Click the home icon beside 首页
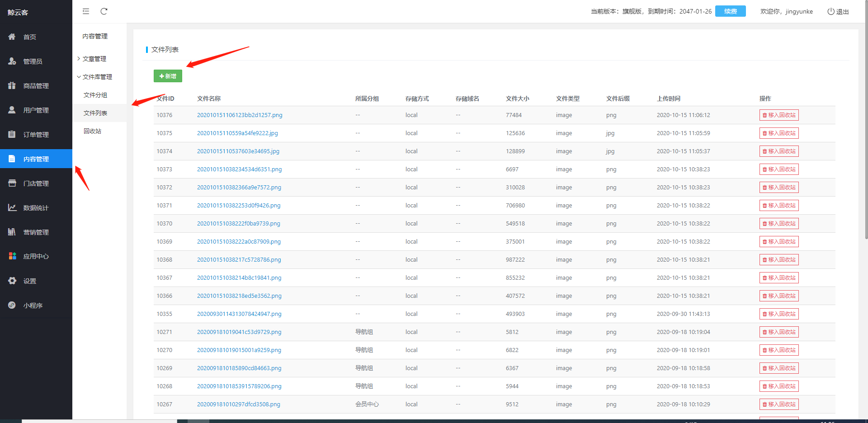Viewport: 868px width, 423px height. (x=12, y=37)
